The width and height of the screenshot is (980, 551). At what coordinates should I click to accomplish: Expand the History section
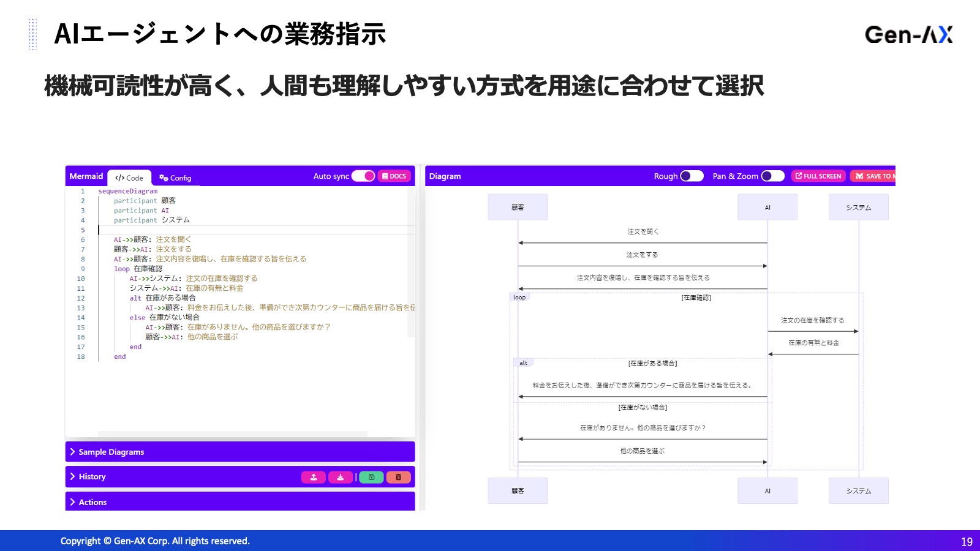[92, 477]
